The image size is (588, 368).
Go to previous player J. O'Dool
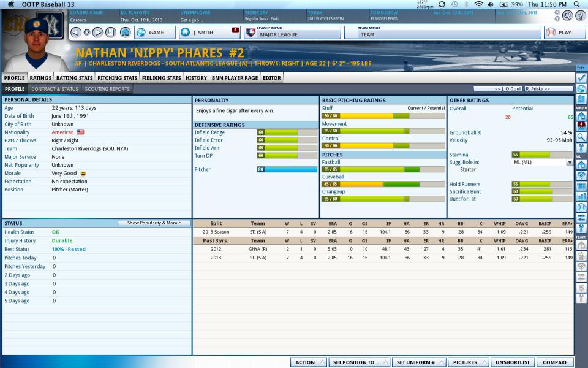[498, 88]
